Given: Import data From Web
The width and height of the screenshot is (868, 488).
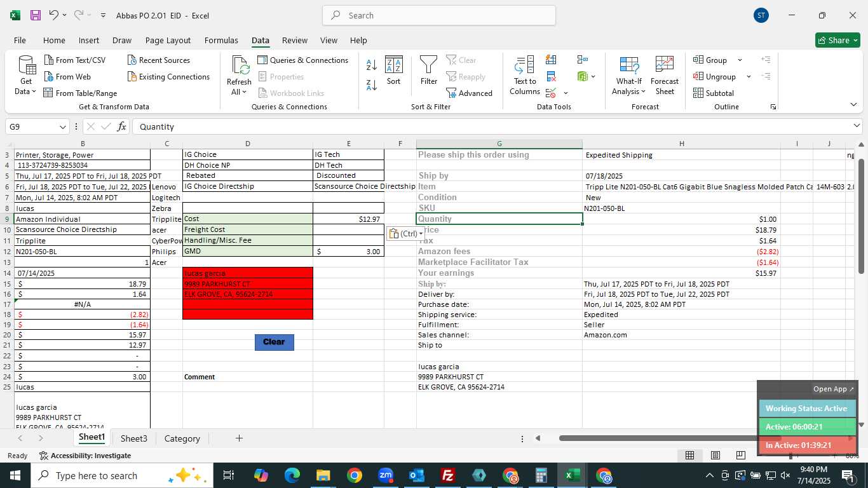Looking at the screenshot, I should coord(67,76).
